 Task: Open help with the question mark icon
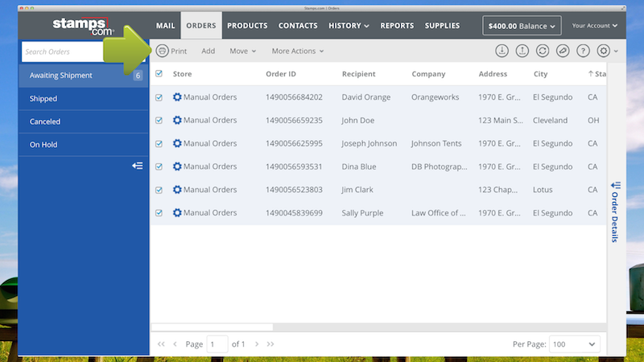pyautogui.click(x=584, y=51)
